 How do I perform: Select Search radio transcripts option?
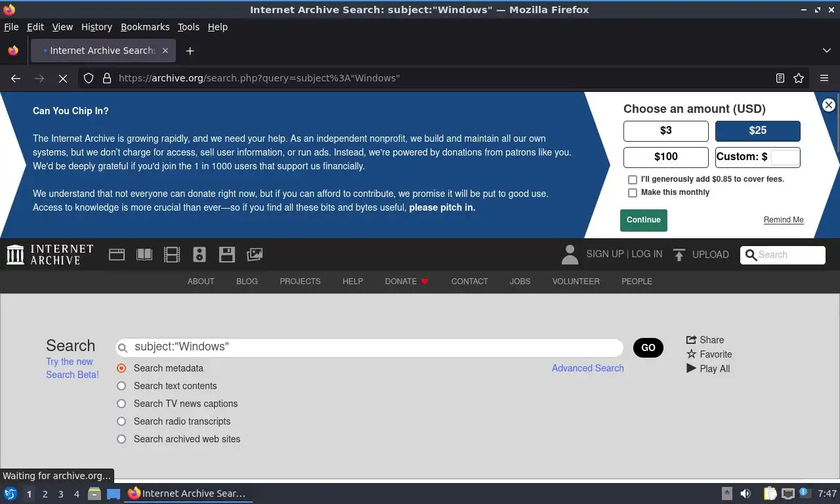click(x=121, y=421)
